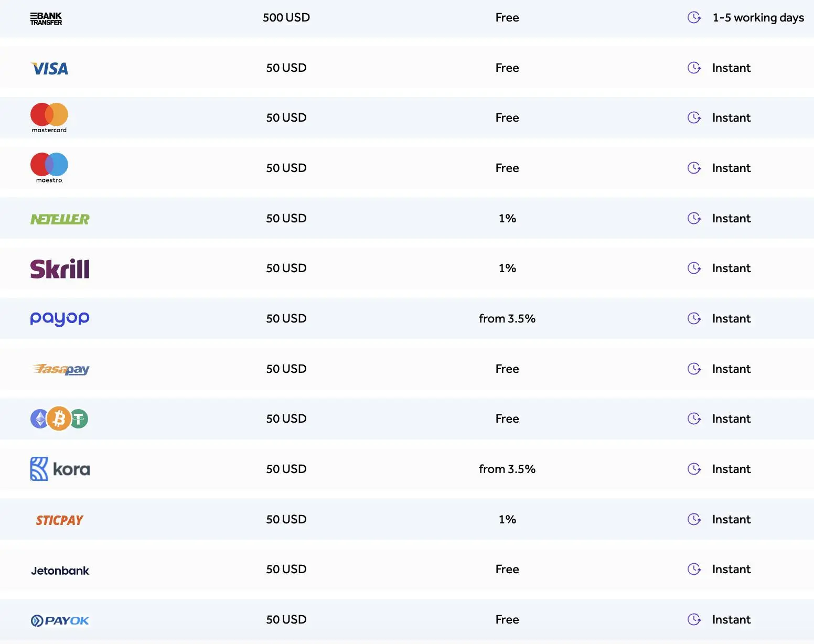Pick the PayOK logo
This screenshot has height=644, width=814.
[x=60, y=621]
